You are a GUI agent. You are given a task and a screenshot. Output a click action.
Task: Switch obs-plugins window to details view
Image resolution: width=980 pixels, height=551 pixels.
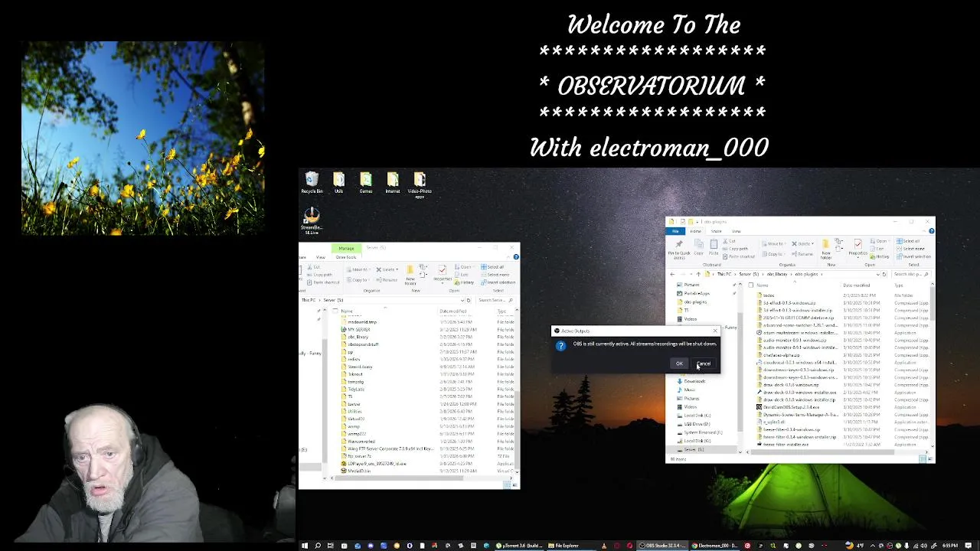click(923, 459)
